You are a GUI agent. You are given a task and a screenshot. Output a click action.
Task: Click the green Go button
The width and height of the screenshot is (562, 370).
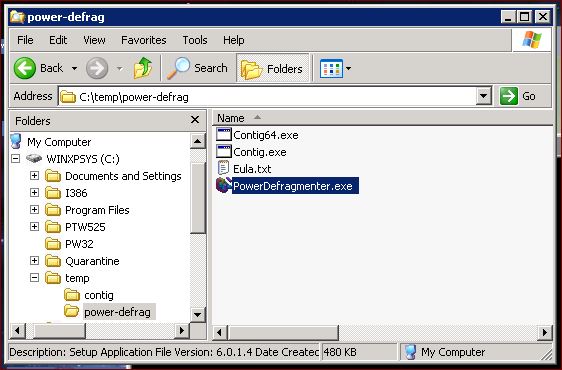click(518, 96)
